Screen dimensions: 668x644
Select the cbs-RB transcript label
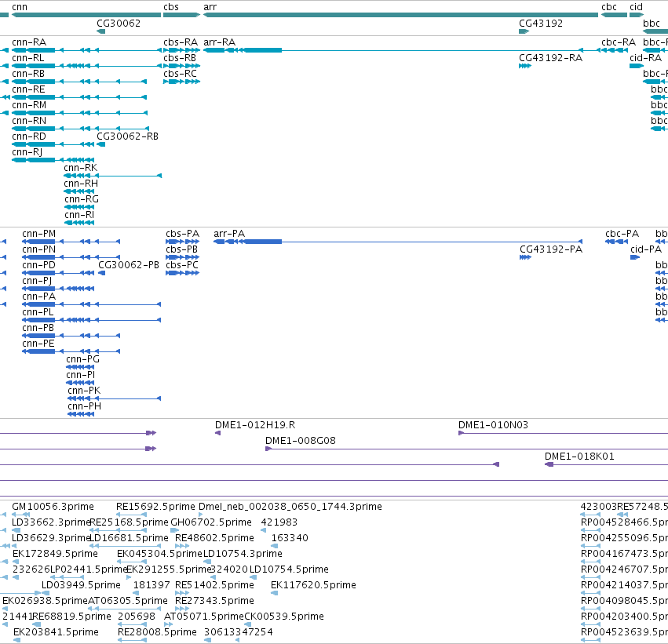click(180, 58)
